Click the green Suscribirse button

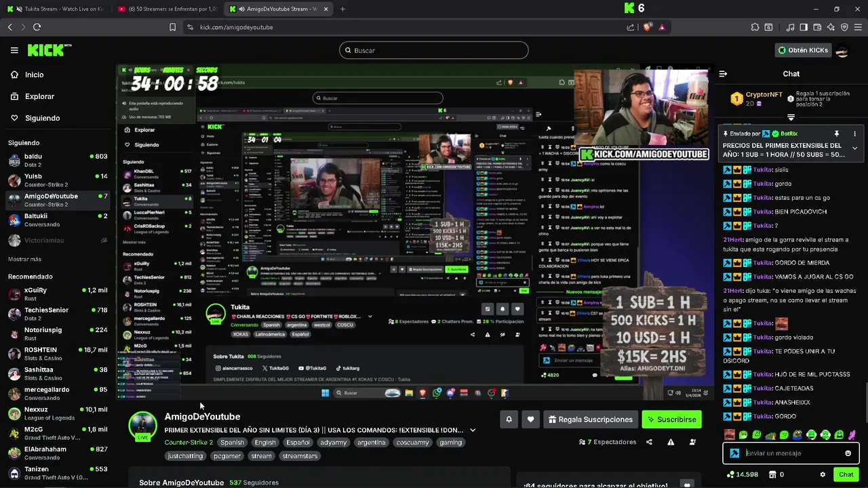click(671, 420)
